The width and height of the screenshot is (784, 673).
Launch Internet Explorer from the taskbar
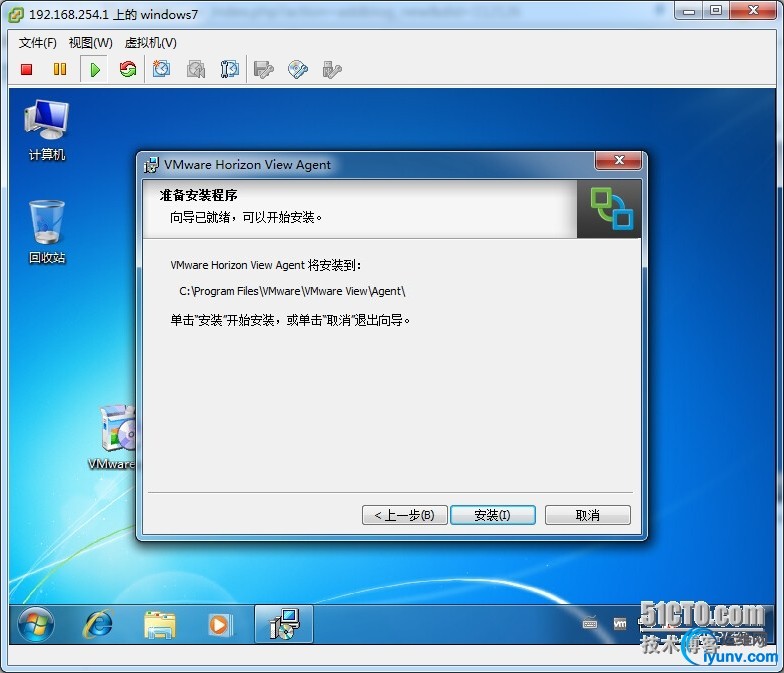(x=98, y=624)
